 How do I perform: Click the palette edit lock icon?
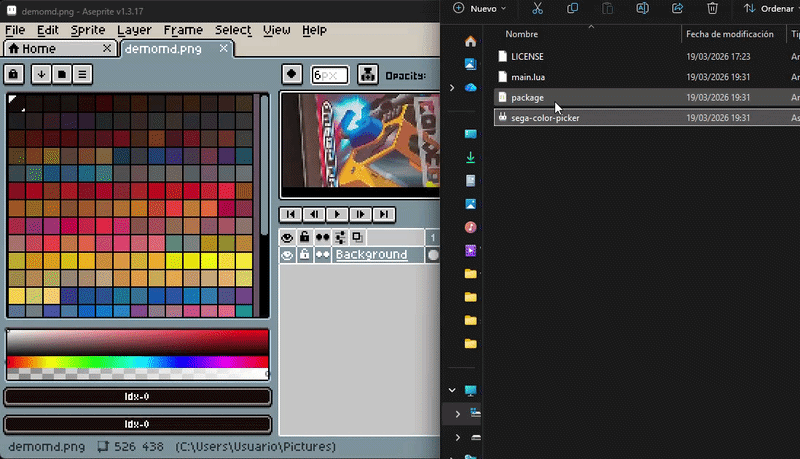tap(14, 74)
